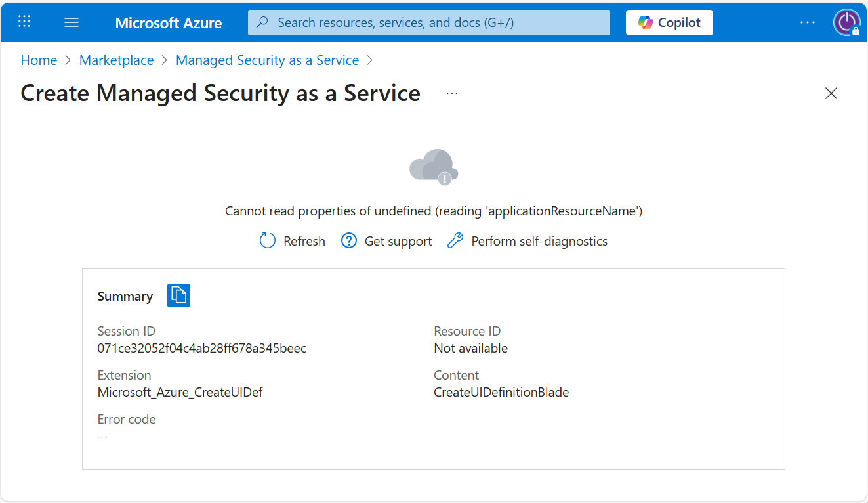Copy the error Summary to clipboard

(178, 295)
